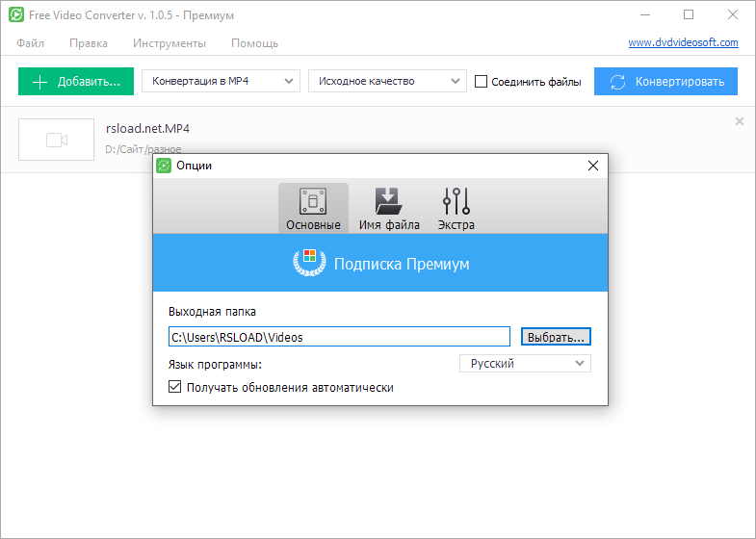Screen dimensions: 756x539
Task: Click the rsload.net.MP4 video thumbnail
Action: (56, 140)
